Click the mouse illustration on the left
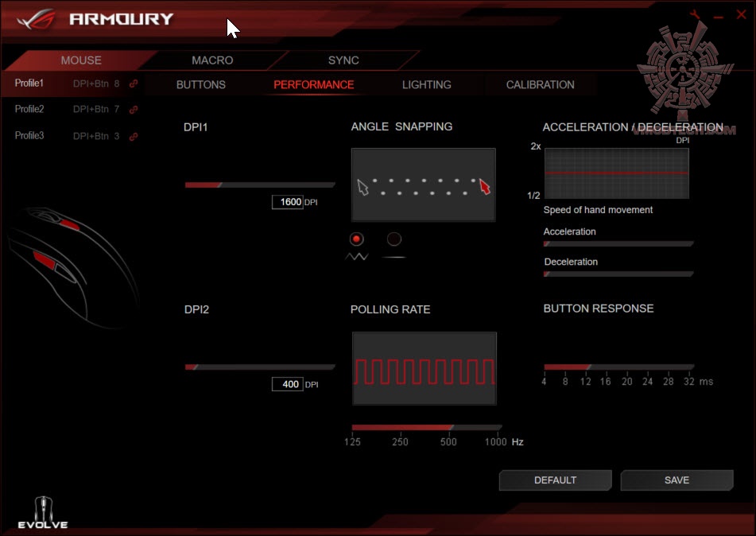The width and height of the screenshot is (756, 536). [x=72, y=268]
